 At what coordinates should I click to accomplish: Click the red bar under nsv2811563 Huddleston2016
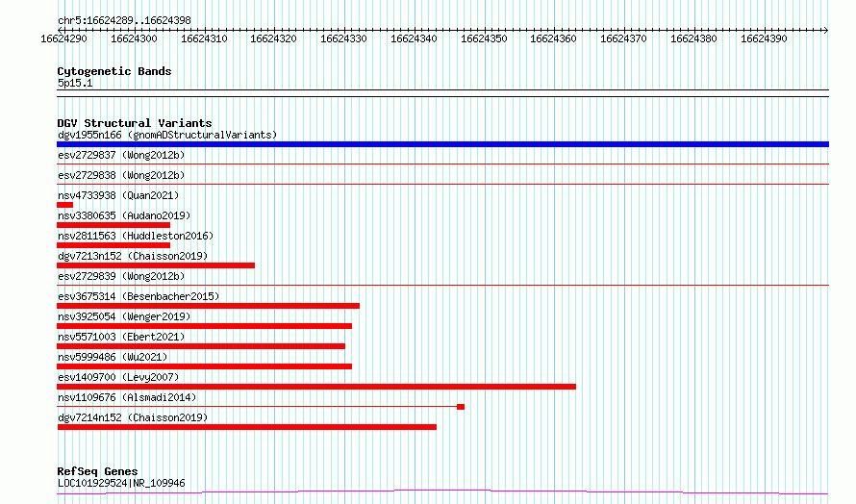pos(113,245)
